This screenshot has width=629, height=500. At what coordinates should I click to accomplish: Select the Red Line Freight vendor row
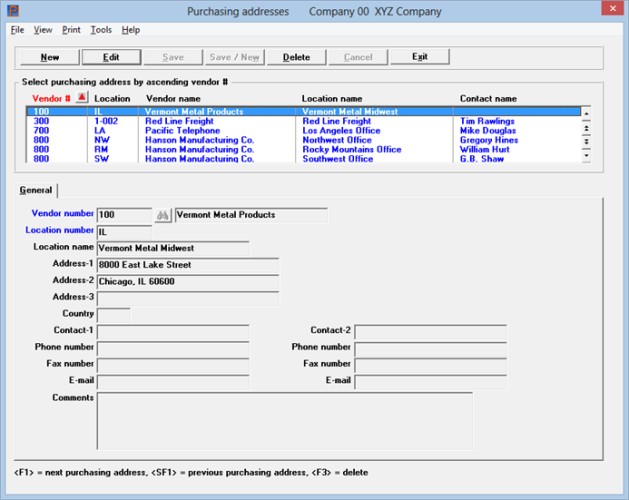click(304, 121)
